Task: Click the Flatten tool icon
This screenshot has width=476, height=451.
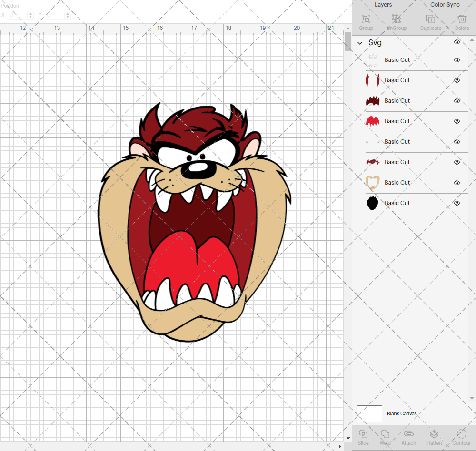Action: coord(434,434)
